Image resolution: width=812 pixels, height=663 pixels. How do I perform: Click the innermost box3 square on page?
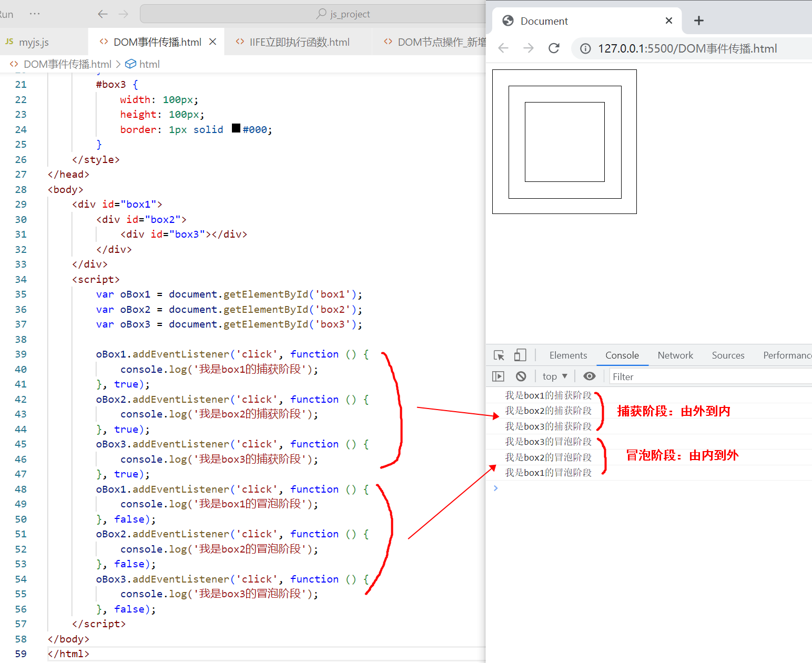(565, 142)
